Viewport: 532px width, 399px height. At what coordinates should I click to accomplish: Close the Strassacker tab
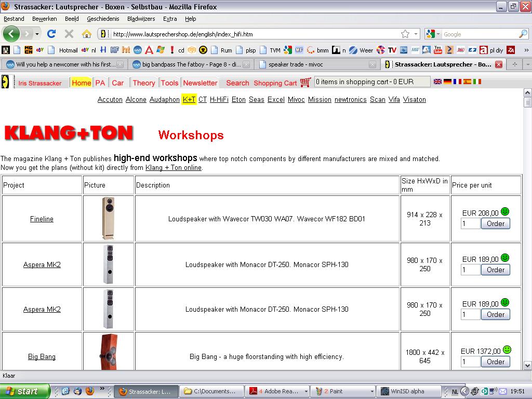click(498, 64)
